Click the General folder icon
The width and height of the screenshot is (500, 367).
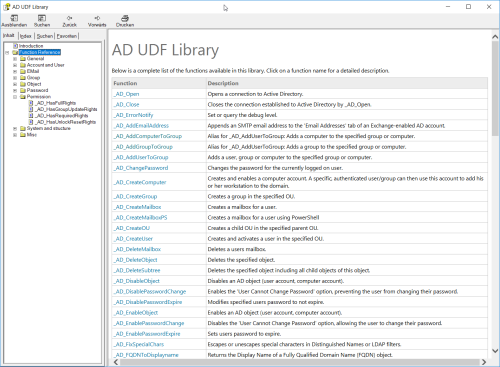pyautogui.click(x=23, y=58)
